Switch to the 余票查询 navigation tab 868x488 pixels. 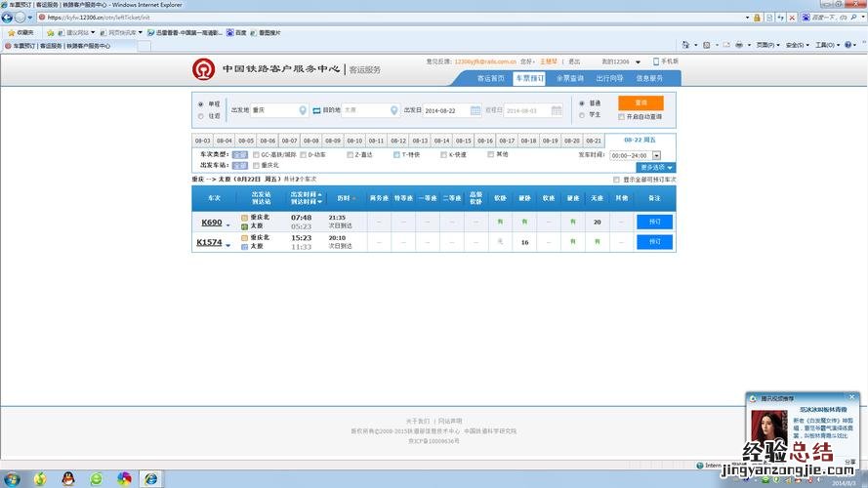pyautogui.click(x=569, y=78)
